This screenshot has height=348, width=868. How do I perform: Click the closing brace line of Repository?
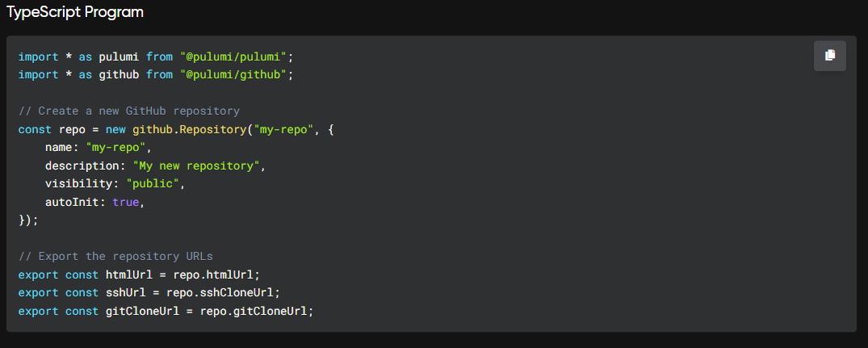pyautogui.click(x=28, y=220)
